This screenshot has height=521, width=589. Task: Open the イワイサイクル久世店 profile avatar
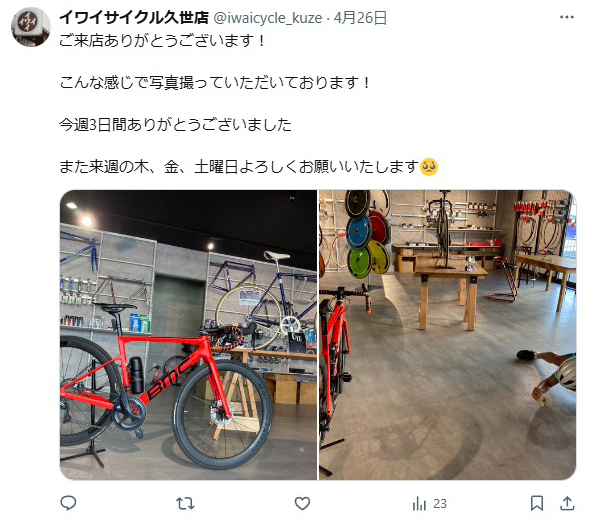(31, 27)
